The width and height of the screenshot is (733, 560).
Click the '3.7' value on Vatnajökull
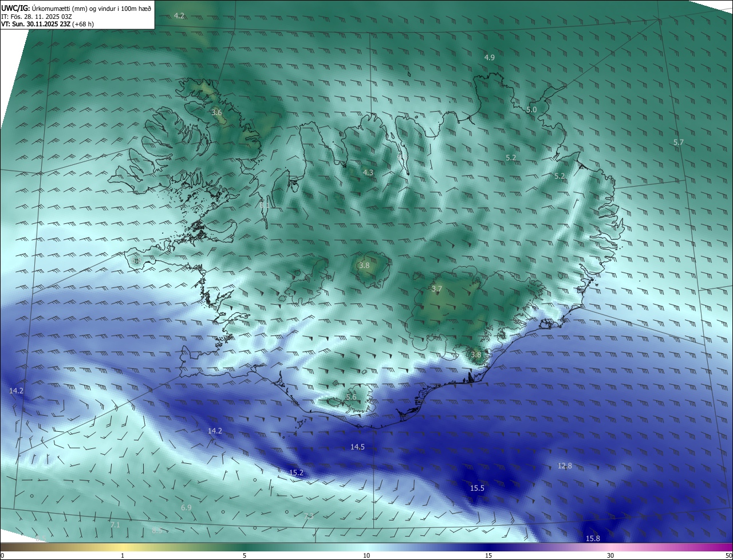point(436,289)
